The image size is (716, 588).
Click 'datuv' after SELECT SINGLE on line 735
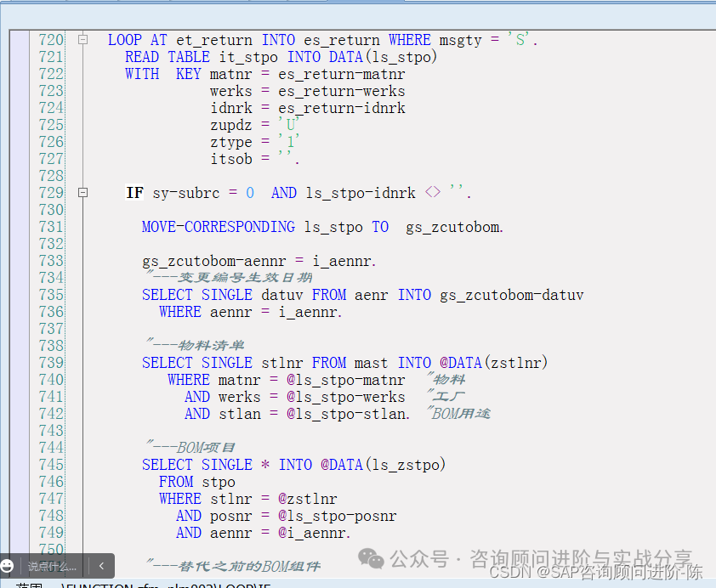[282, 295]
